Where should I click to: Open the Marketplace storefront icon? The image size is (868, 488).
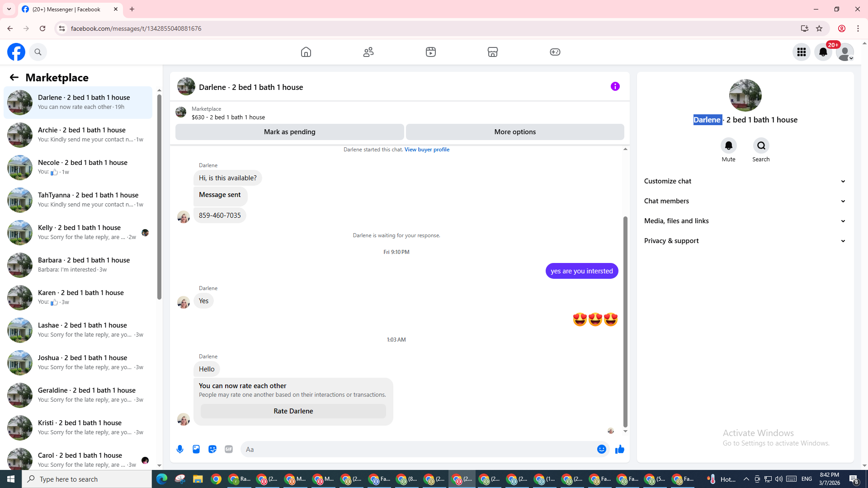(493, 52)
